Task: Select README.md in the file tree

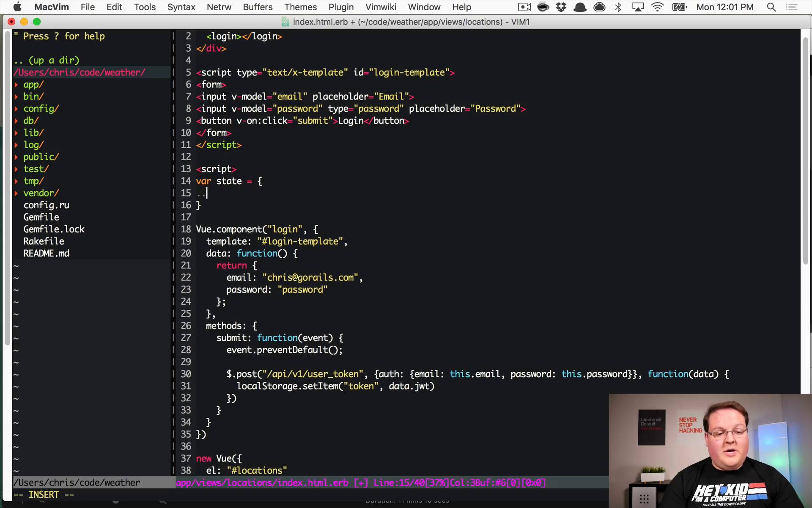Action: (x=46, y=254)
